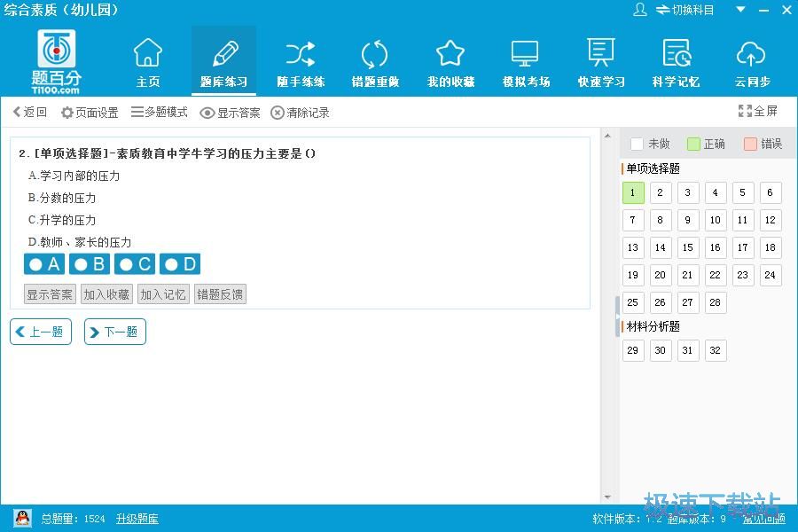Click the 总题量: 1524 status text

(74, 519)
